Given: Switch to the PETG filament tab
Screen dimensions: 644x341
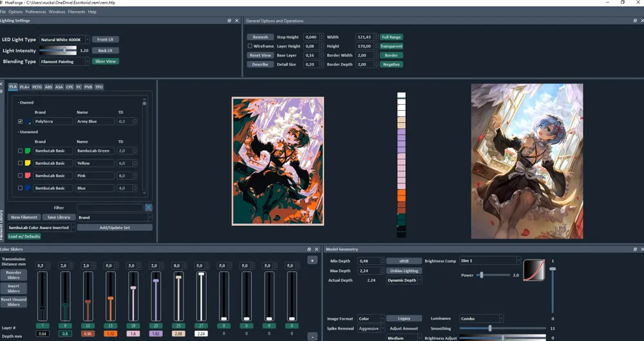Looking at the screenshot, I should (37, 87).
